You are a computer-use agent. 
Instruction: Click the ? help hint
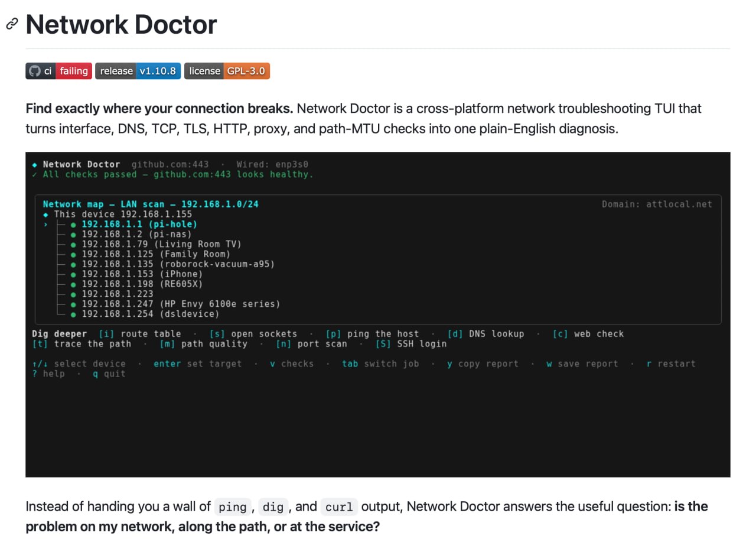pos(48,374)
